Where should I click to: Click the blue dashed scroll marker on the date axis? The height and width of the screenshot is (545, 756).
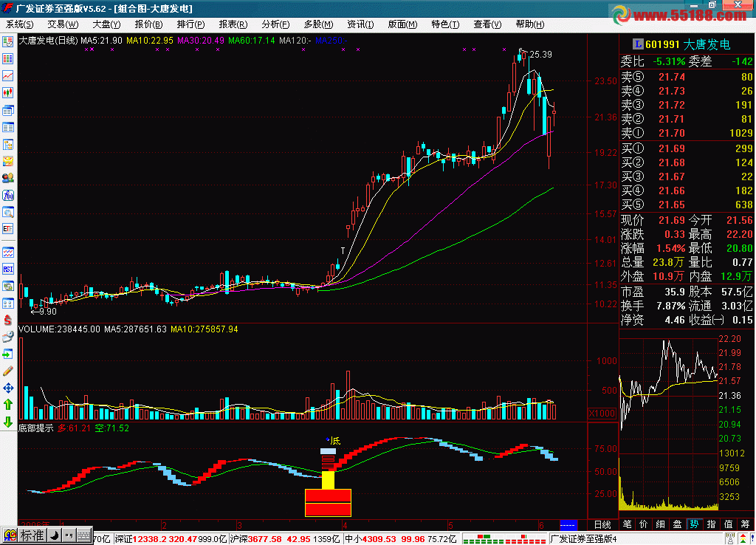(x=568, y=525)
